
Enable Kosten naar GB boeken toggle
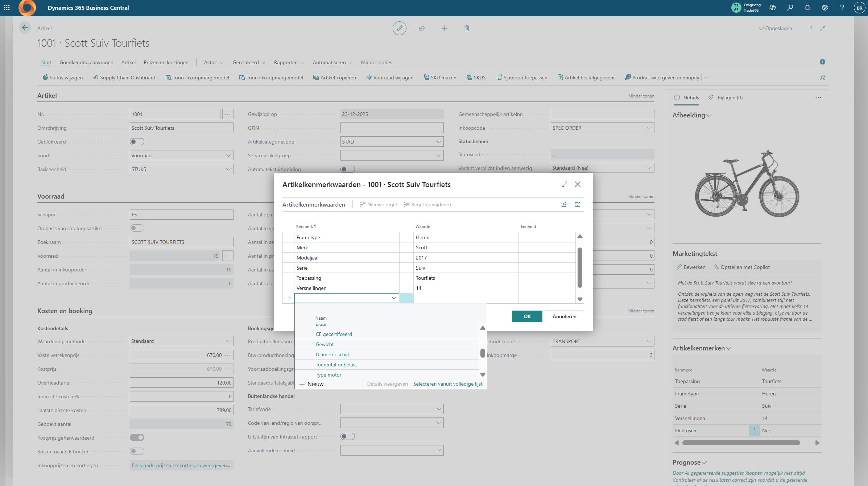click(x=137, y=451)
